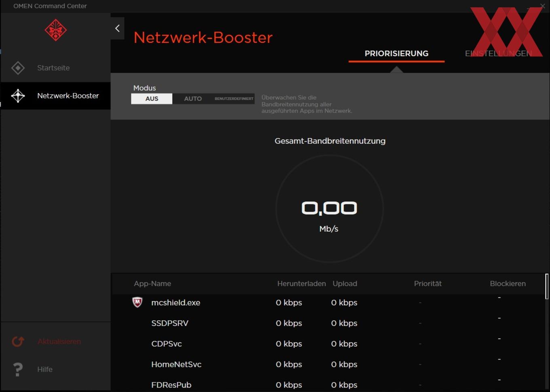This screenshot has height=392, width=550.
Task: Open Netzwerk-Booster sidebar entry
Action: pos(55,96)
